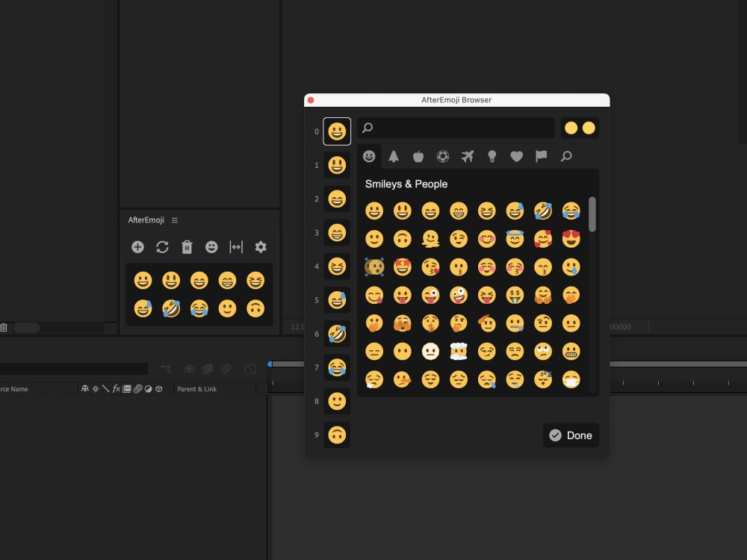Pick the zipper-mouth face emoji in grid
The width and height of the screenshot is (747, 560).
[x=515, y=323]
